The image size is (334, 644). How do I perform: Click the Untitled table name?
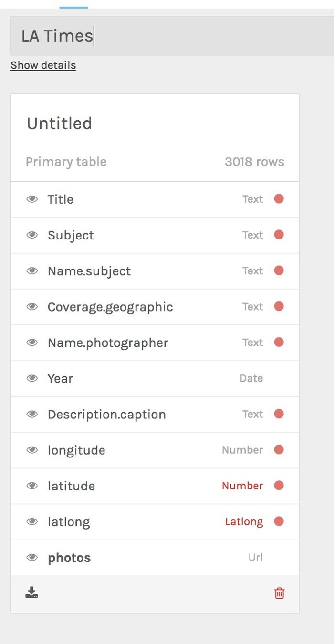(x=59, y=124)
